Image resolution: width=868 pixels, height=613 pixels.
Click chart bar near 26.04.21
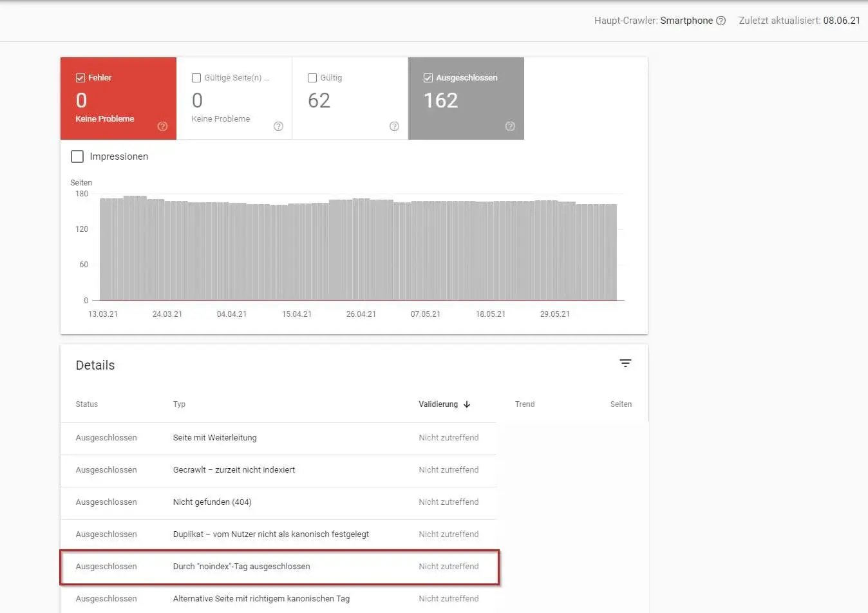(x=361, y=251)
